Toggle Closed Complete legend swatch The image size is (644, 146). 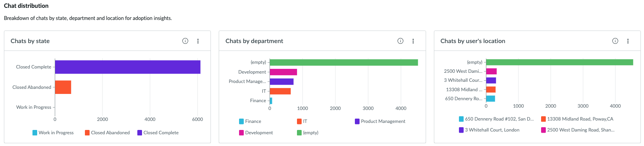point(140,133)
